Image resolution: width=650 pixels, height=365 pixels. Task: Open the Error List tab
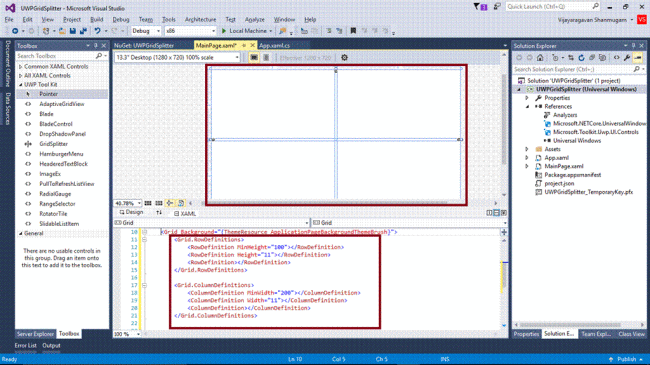26,346
